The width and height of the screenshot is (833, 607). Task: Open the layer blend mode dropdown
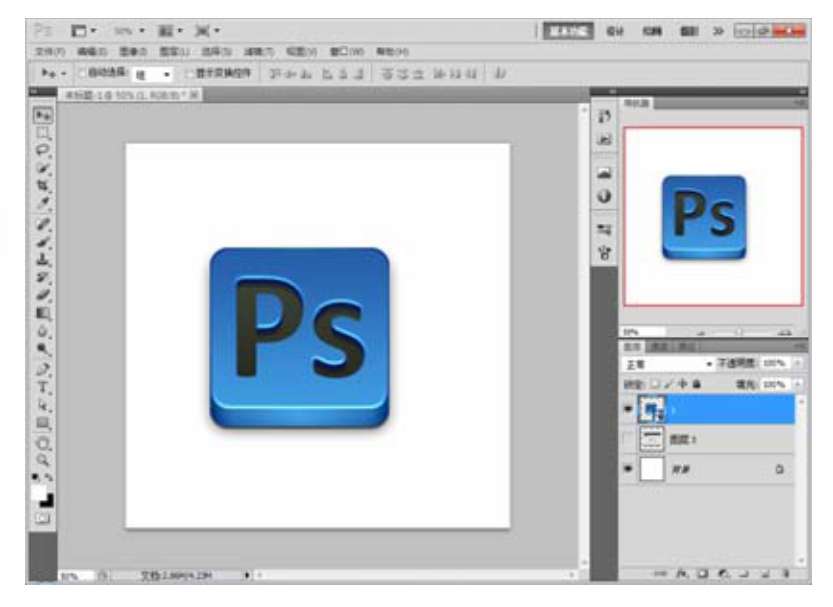(x=668, y=364)
